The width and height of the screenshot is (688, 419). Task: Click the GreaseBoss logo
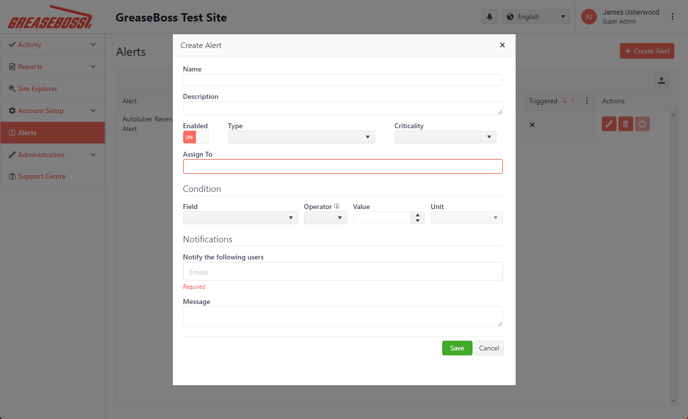(x=50, y=18)
